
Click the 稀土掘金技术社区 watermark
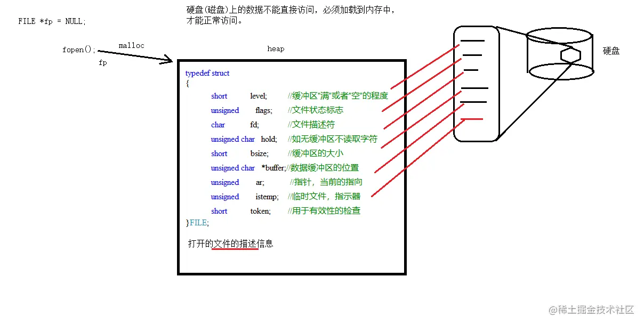[x=592, y=311]
